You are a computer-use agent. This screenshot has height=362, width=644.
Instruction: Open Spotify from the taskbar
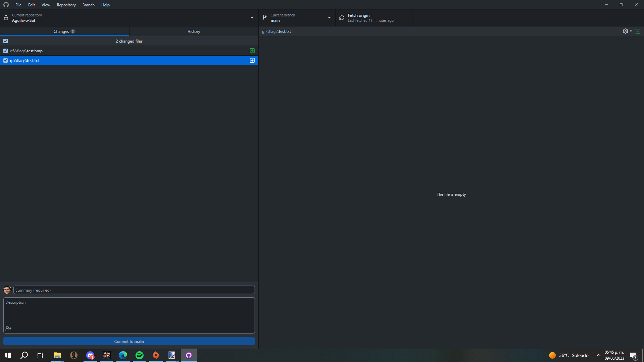coord(139,355)
